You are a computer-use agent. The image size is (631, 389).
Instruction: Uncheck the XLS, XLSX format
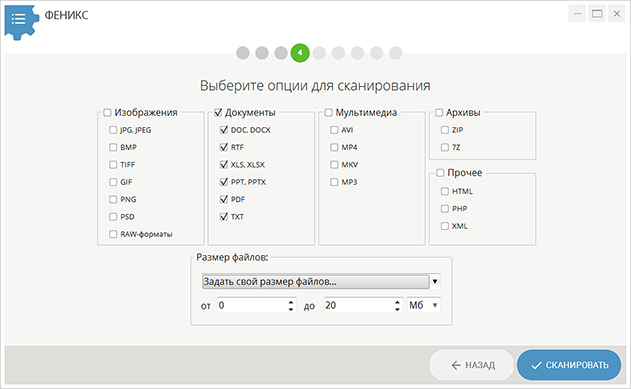224,165
